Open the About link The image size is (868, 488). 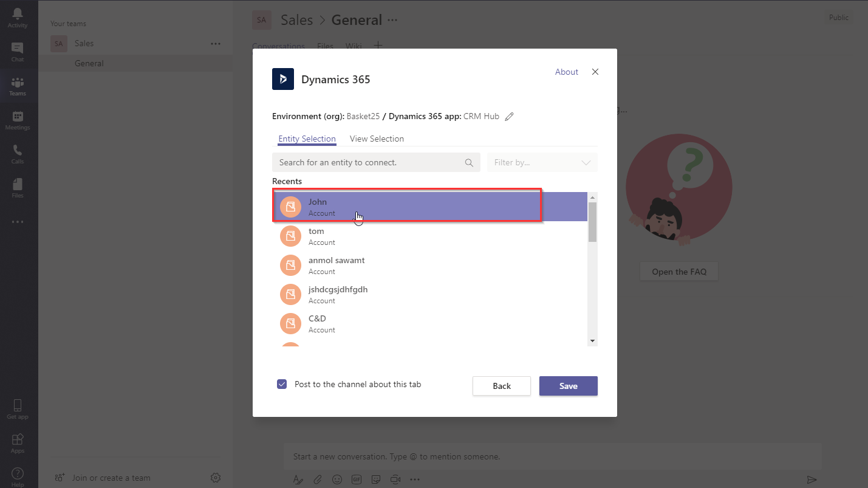(x=566, y=72)
